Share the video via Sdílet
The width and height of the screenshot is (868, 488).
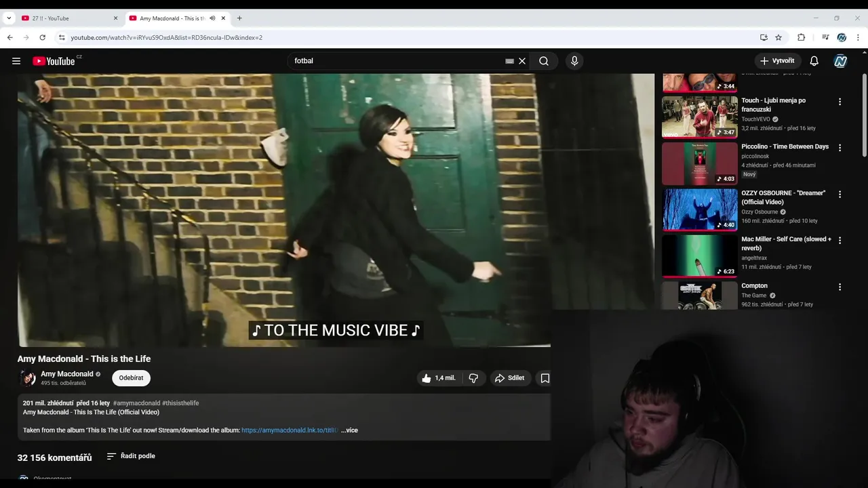tap(509, 378)
